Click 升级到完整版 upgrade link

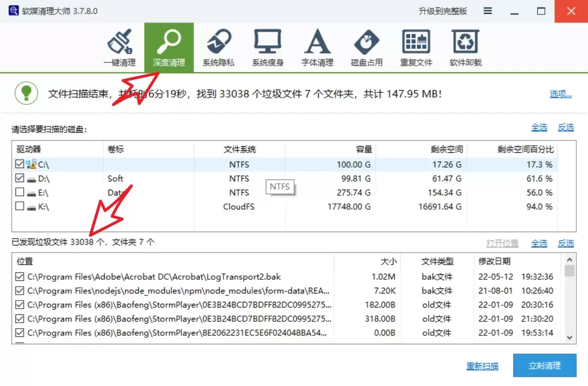(443, 11)
